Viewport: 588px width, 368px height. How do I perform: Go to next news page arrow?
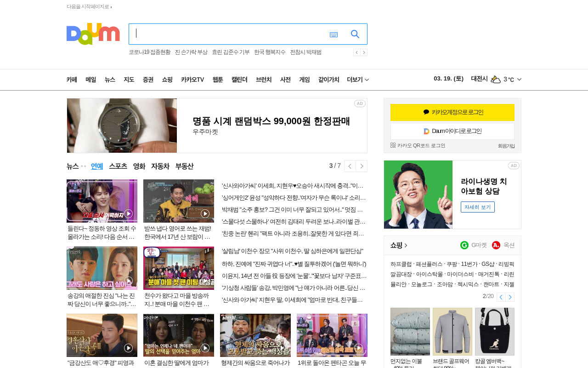point(362,166)
